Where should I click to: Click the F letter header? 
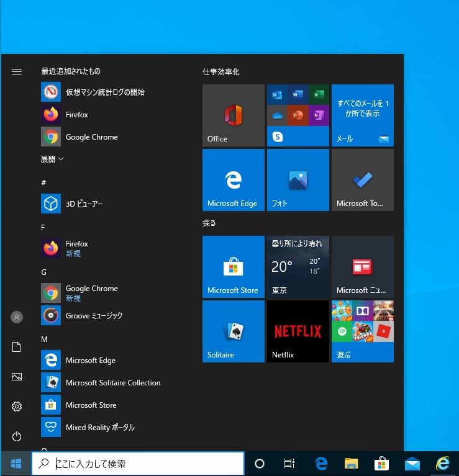43,227
